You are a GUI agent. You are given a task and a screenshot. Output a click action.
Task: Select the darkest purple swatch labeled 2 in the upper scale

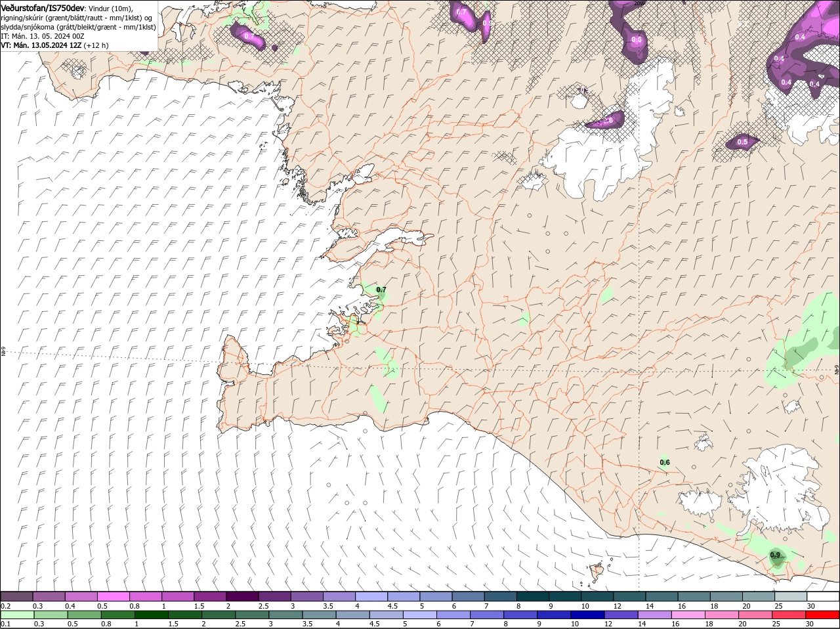tap(242, 596)
